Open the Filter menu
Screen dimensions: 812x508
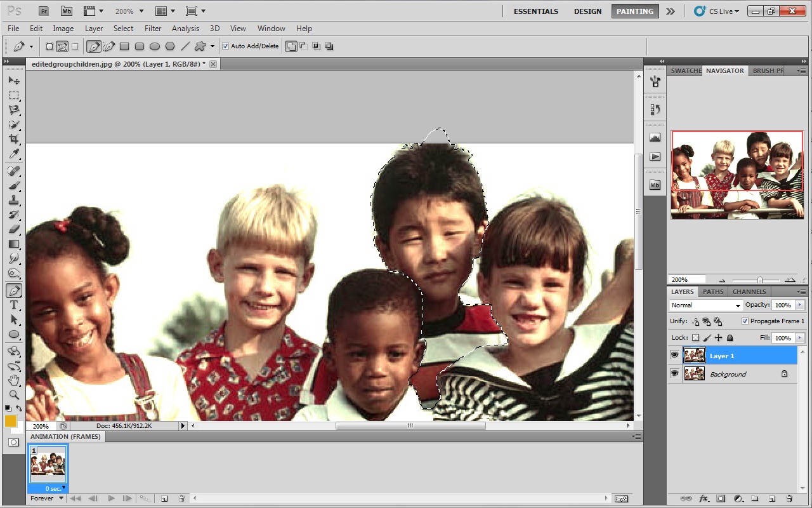point(153,29)
